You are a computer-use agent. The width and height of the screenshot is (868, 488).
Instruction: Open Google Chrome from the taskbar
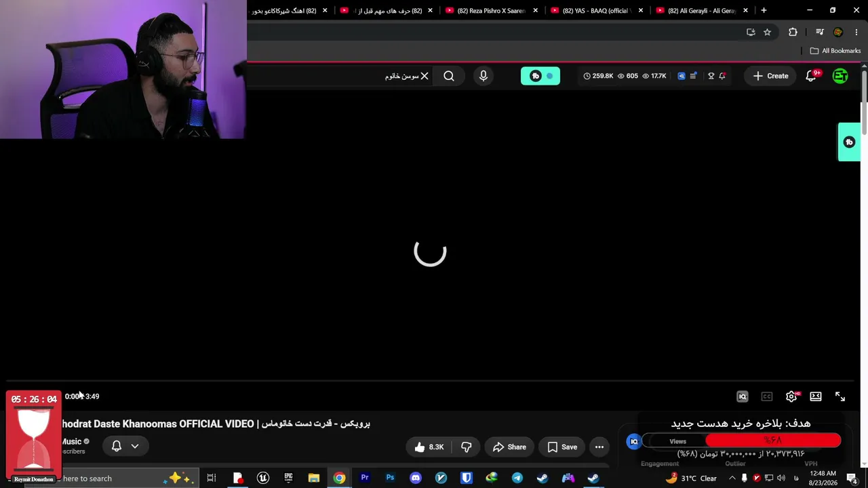point(339,479)
